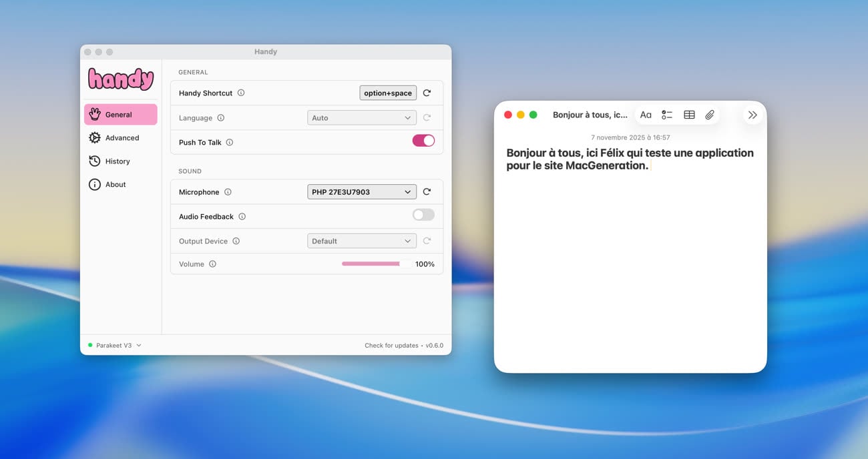Reset the Handy Shortcut binding
This screenshot has width=868, height=459.
427,93
